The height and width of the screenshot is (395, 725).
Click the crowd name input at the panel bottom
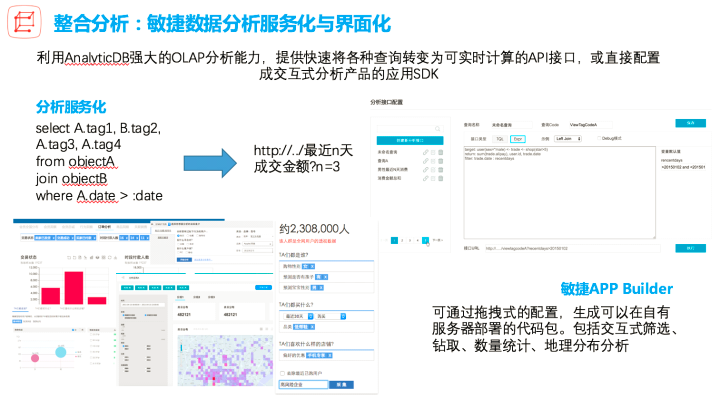pyautogui.click(x=303, y=384)
